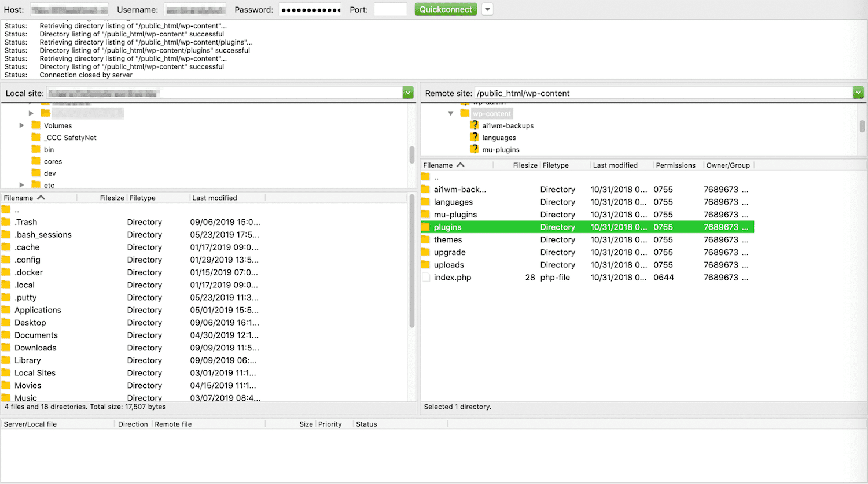This screenshot has height=484, width=868.
Task: Click the .Trash directory icon
Action: point(7,221)
